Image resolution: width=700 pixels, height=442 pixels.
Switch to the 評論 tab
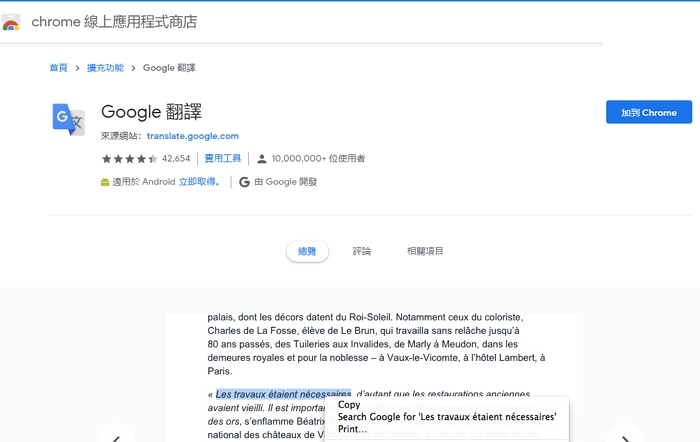tap(362, 251)
